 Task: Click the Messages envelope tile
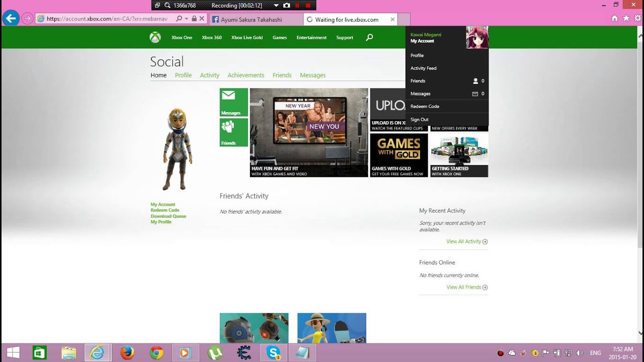point(233,103)
